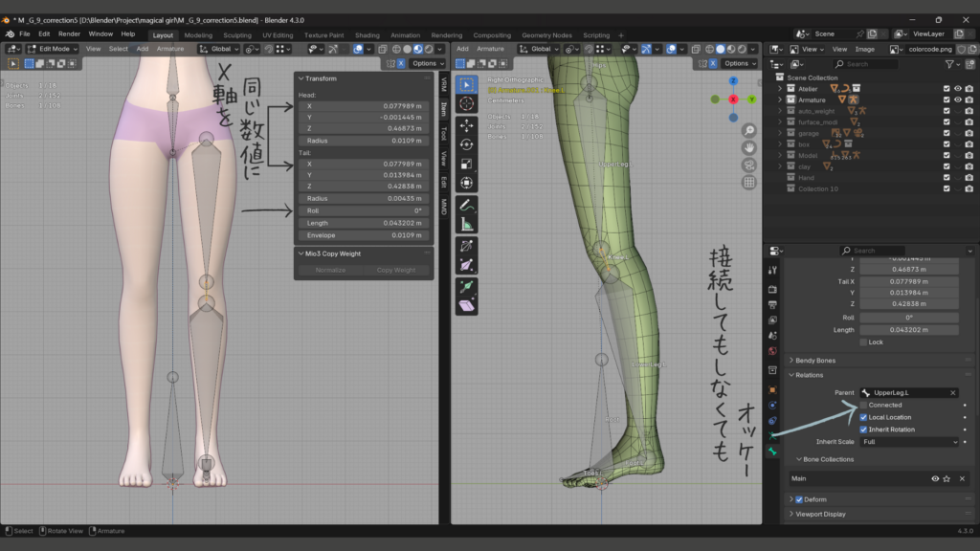
Task: Enable the Connected checkbox
Action: [x=864, y=405]
